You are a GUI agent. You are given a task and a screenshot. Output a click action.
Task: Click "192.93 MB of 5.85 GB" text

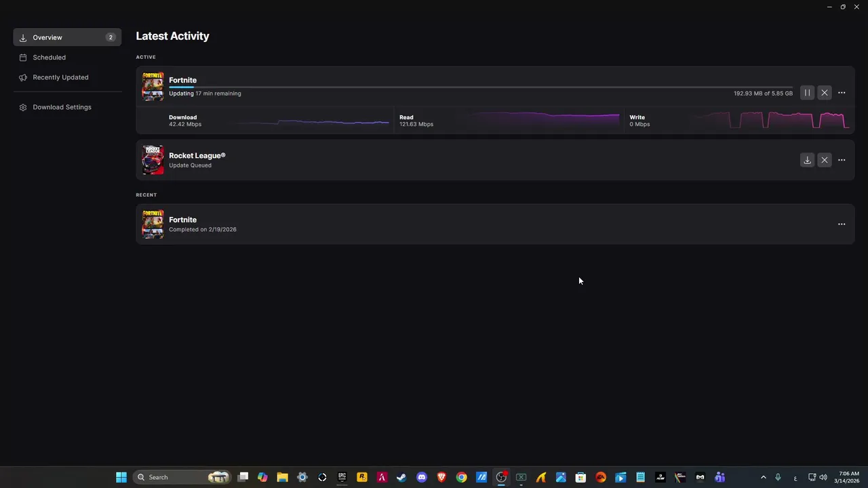coord(763,94)
